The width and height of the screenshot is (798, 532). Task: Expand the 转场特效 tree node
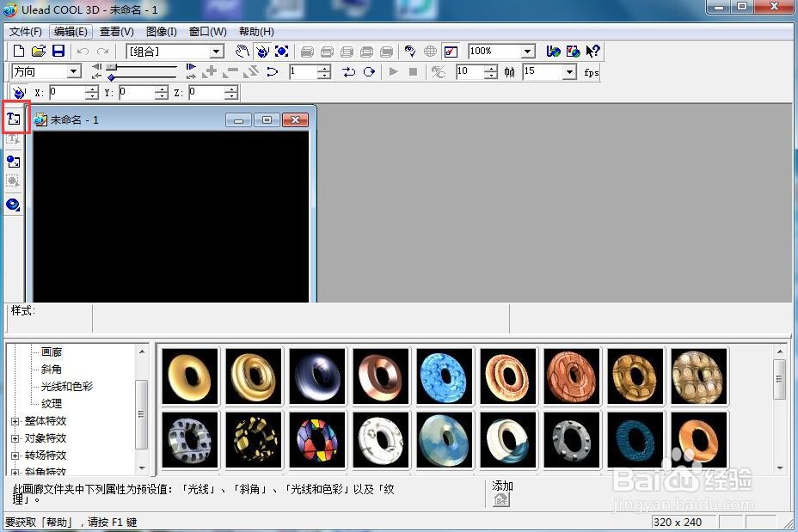pyautogui.click(x=15, y=456)
